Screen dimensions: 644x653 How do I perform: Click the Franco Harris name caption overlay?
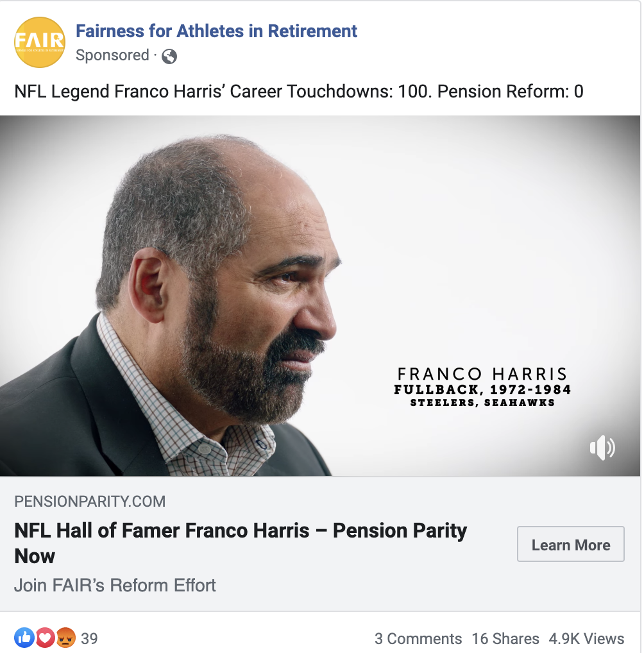[x=482, y=374]
